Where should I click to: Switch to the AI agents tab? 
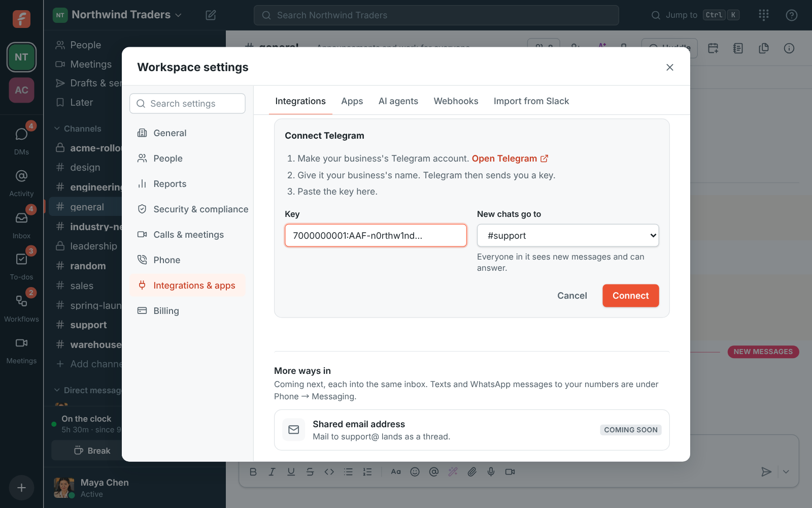click(x=398, y=101)
